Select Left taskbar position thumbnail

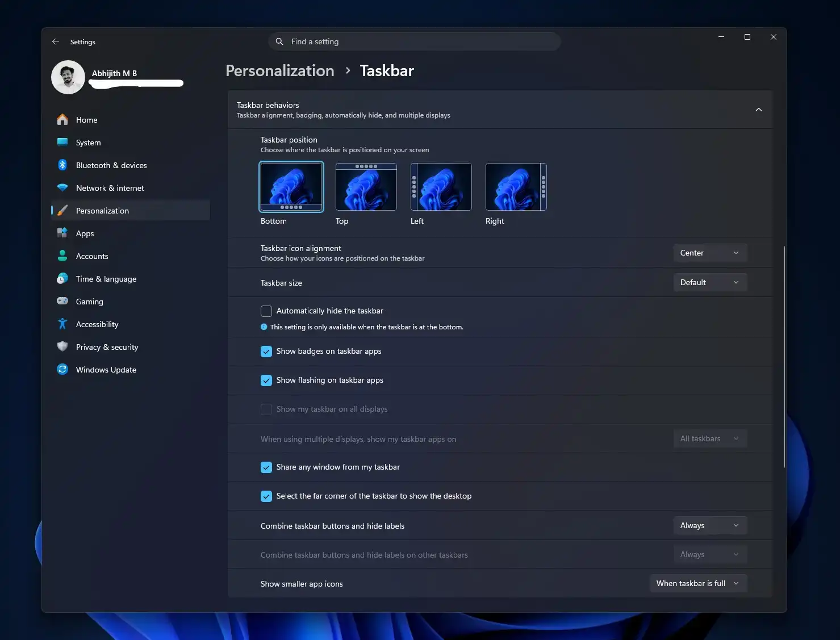pyautogui.click(x=441, y=187)
